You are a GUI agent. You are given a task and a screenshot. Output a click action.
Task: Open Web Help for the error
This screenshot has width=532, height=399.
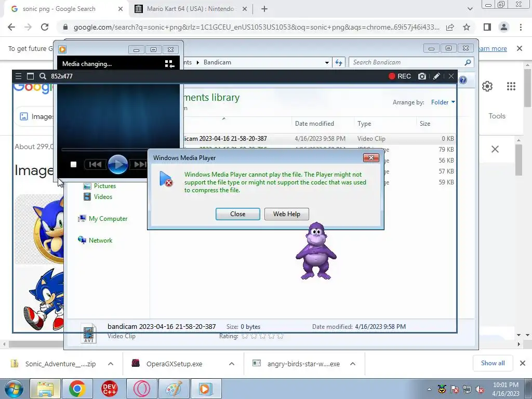(287, 214)
